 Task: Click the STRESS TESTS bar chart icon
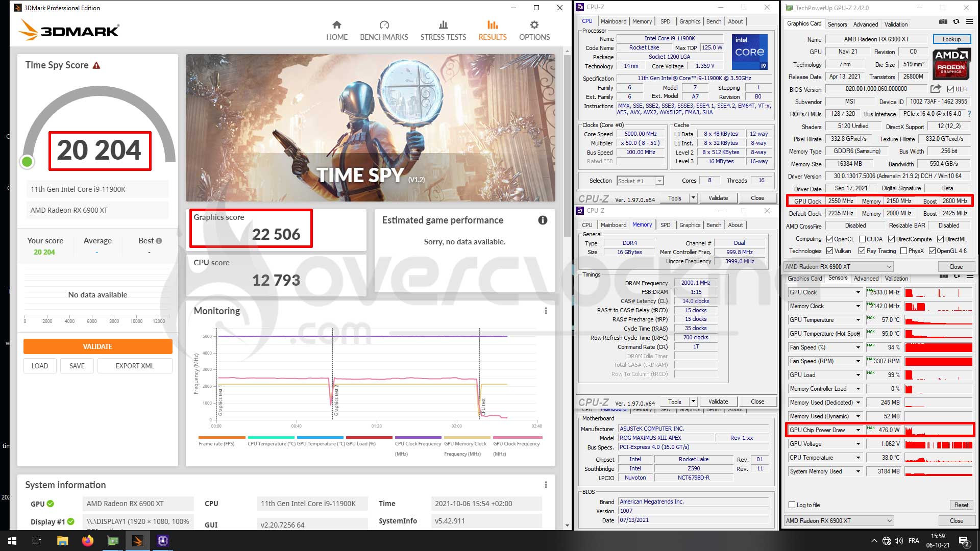click(443, 24)
